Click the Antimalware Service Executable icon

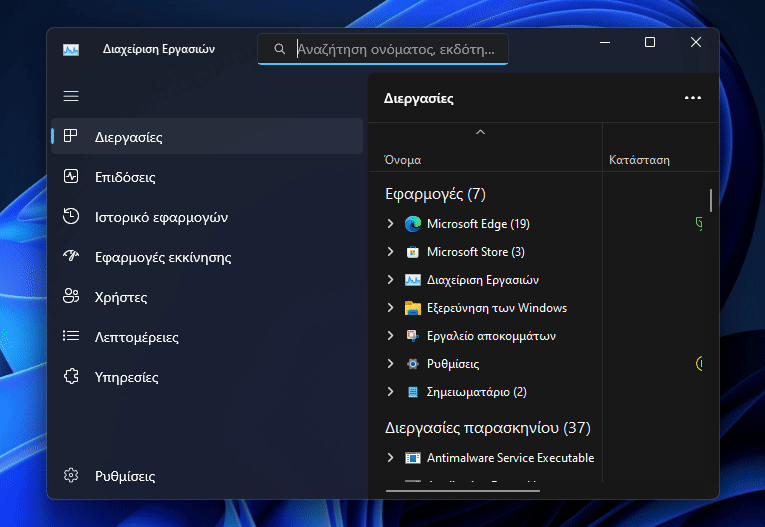coord(413,458)
